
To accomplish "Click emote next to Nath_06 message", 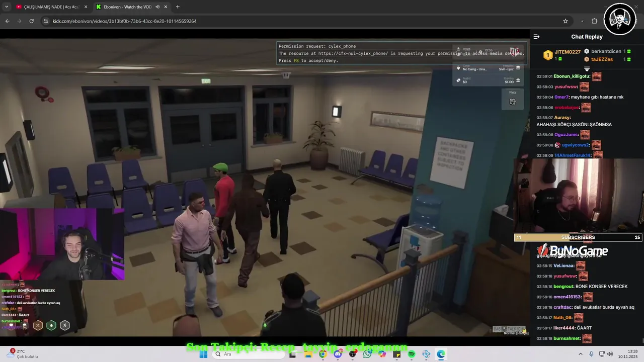I will 579,318.
